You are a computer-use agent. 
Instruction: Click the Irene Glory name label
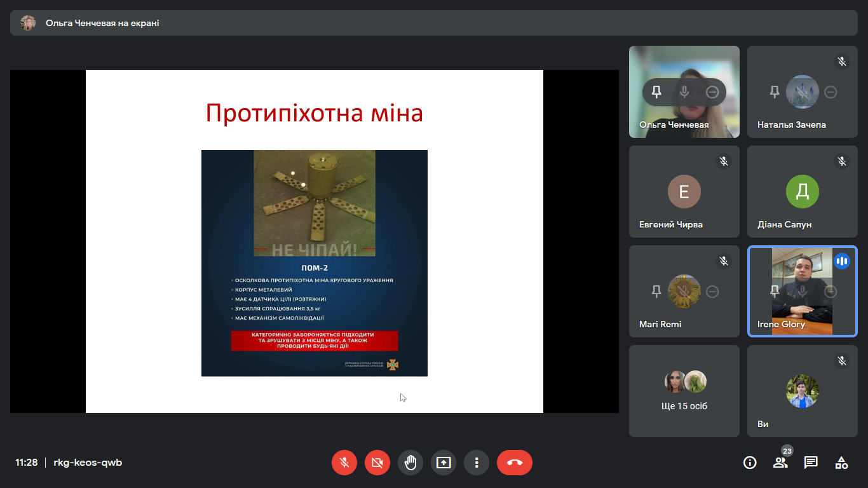coord(782,324)
